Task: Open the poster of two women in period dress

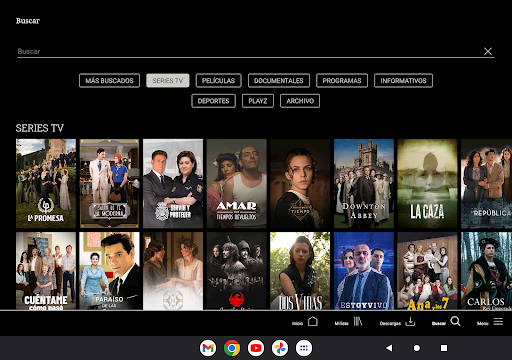Action: 173,271
